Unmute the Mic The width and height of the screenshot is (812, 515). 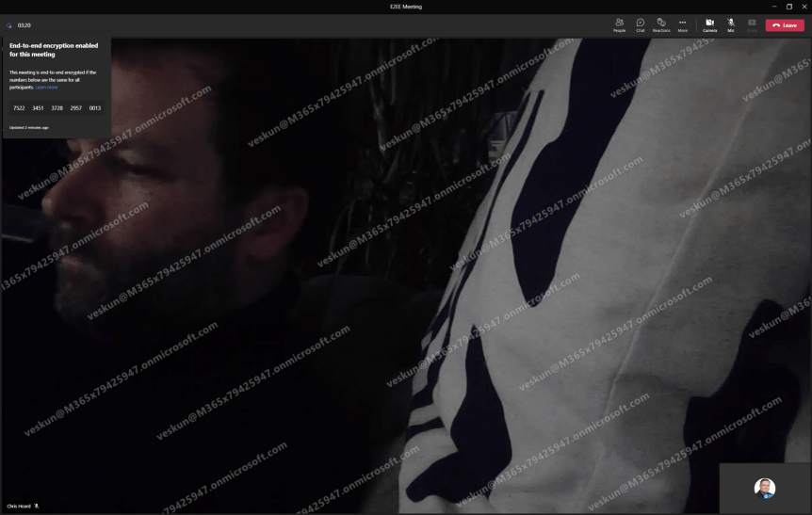[x=731, y=24]
